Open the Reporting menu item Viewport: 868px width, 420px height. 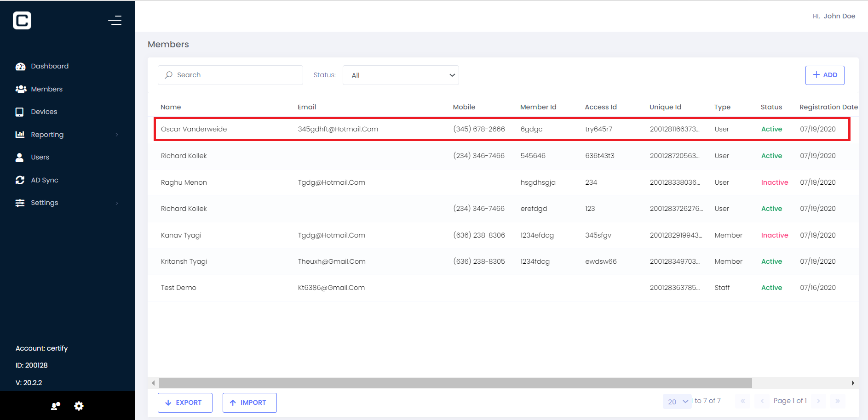point(47,135)
